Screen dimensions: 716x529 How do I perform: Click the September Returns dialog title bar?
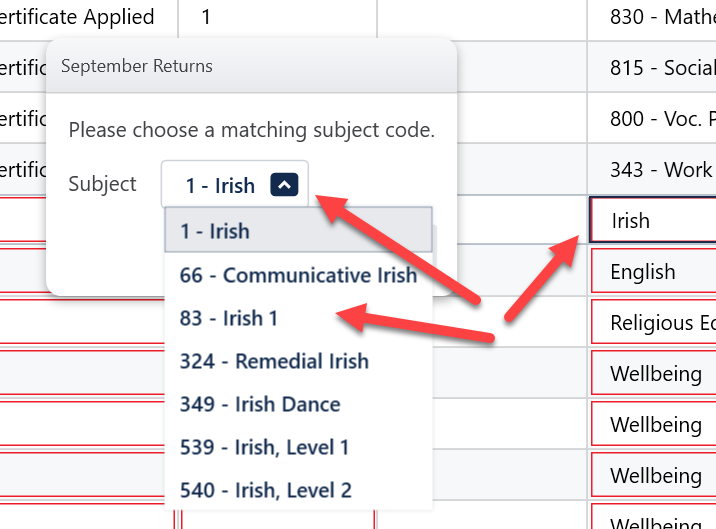[x=250, y=66]
